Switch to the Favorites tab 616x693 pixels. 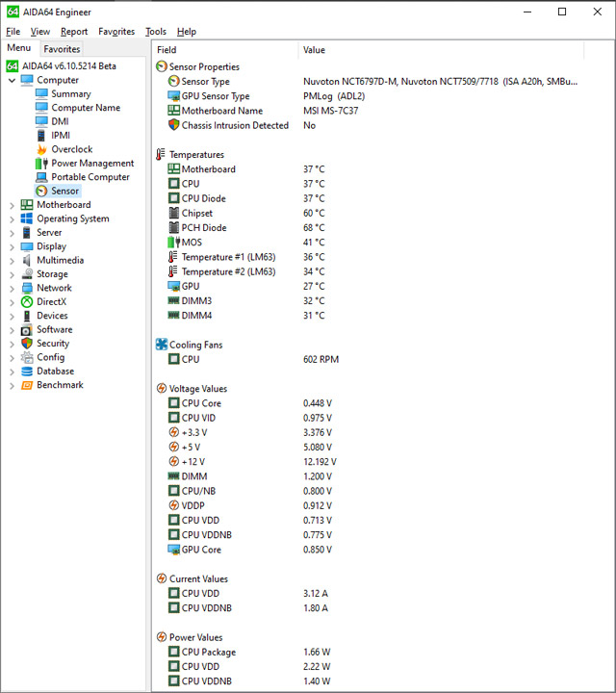click(x=62, y=49)
